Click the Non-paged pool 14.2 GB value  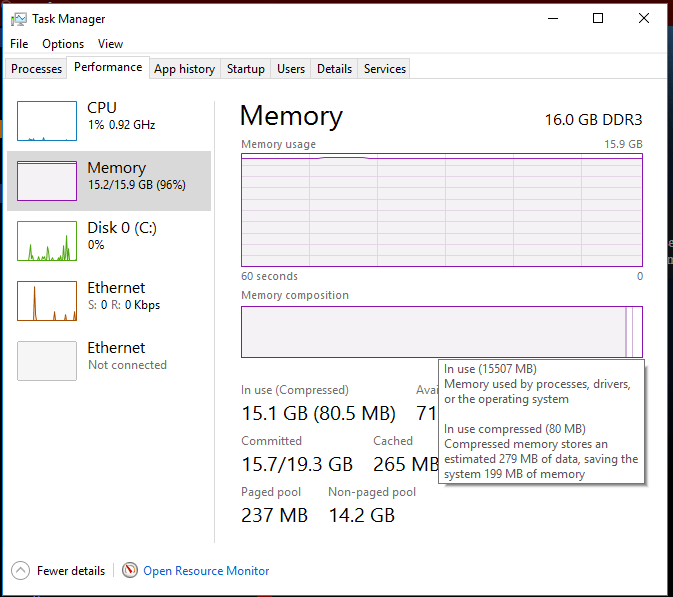(361, 515)
